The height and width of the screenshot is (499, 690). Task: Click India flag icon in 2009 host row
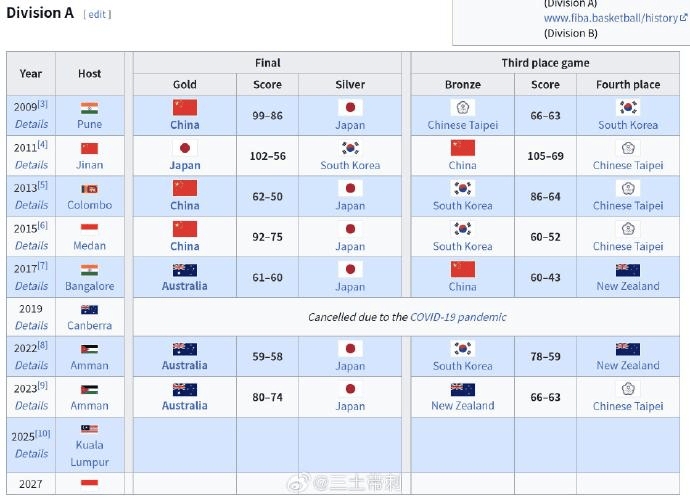pos(89,108)
